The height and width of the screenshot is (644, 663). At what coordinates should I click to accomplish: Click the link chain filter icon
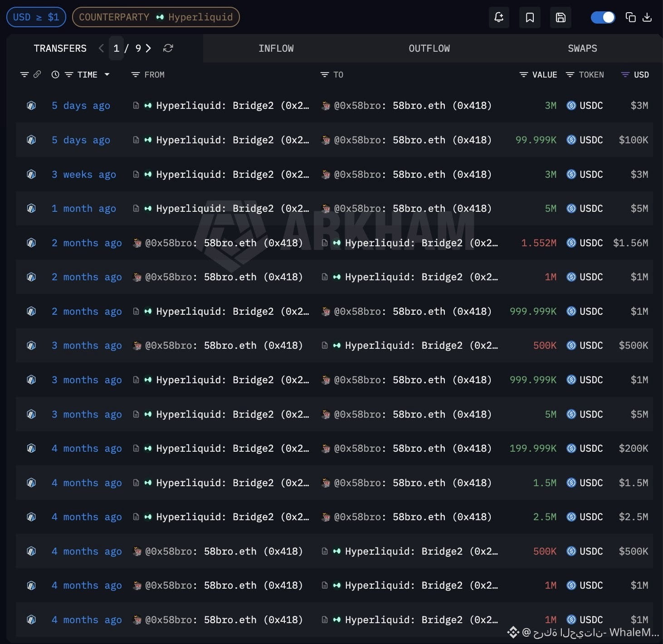[37, 74]
